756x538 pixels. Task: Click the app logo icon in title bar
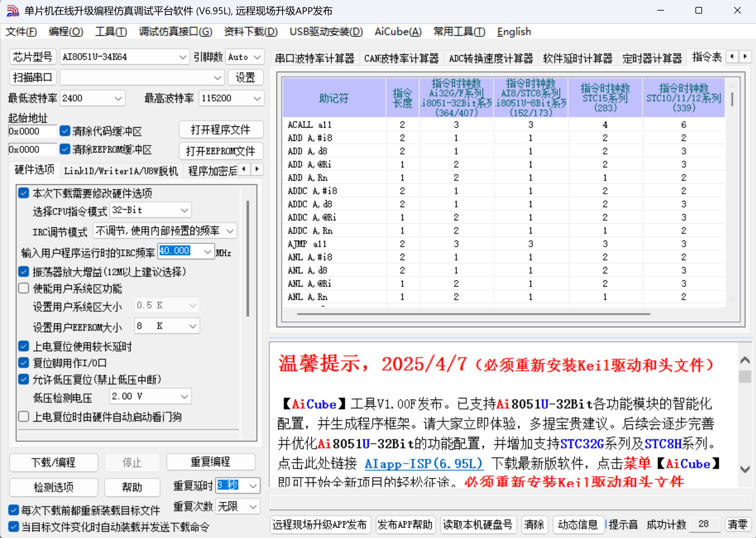coord(13,11)
